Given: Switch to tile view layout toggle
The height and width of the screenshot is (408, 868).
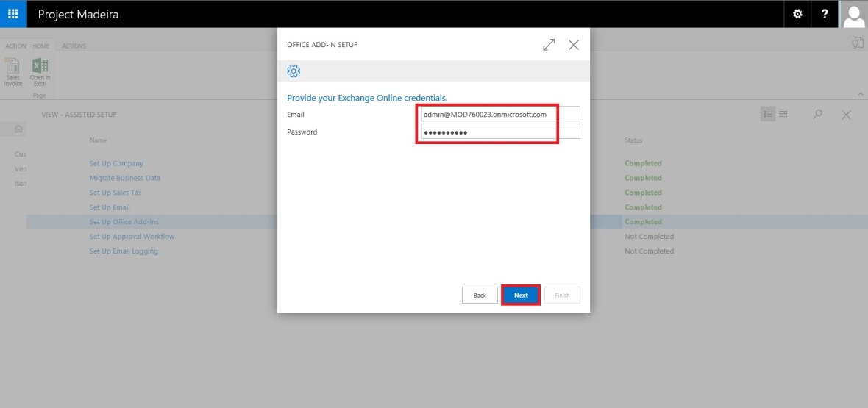Looking at the screenshot, I should (x=783, y=115).
